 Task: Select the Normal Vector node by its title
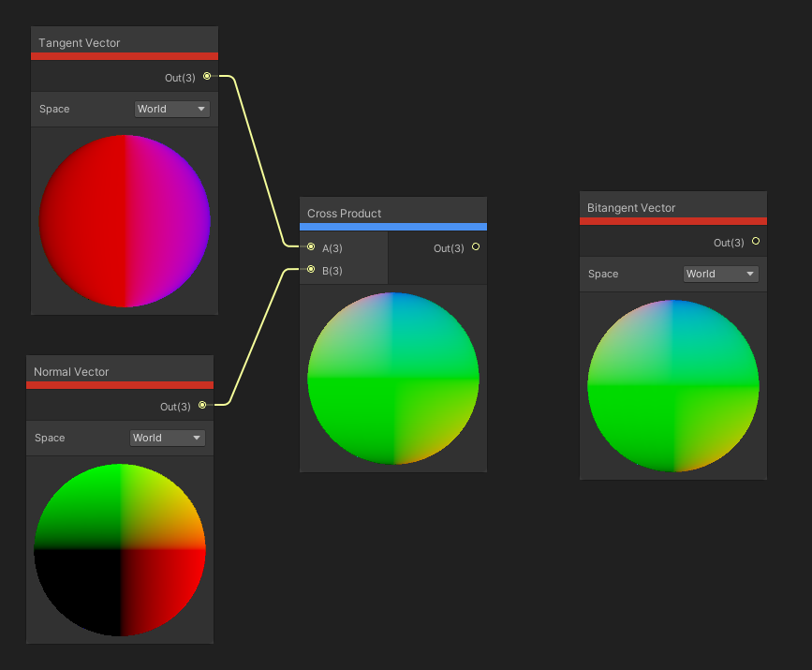71,372
